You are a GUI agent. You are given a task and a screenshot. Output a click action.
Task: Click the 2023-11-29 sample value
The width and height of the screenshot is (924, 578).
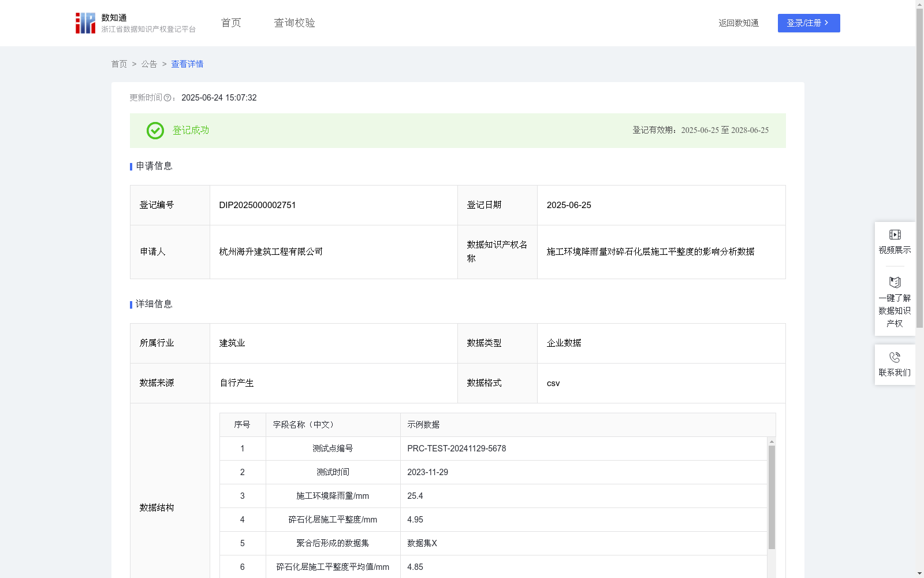click(x=427, y=472)
